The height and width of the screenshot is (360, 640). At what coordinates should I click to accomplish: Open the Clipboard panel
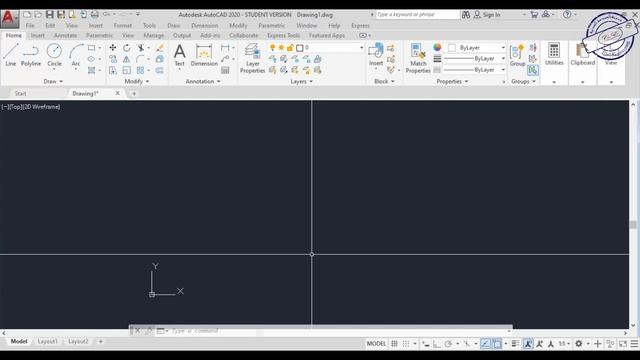coord(582,54)
